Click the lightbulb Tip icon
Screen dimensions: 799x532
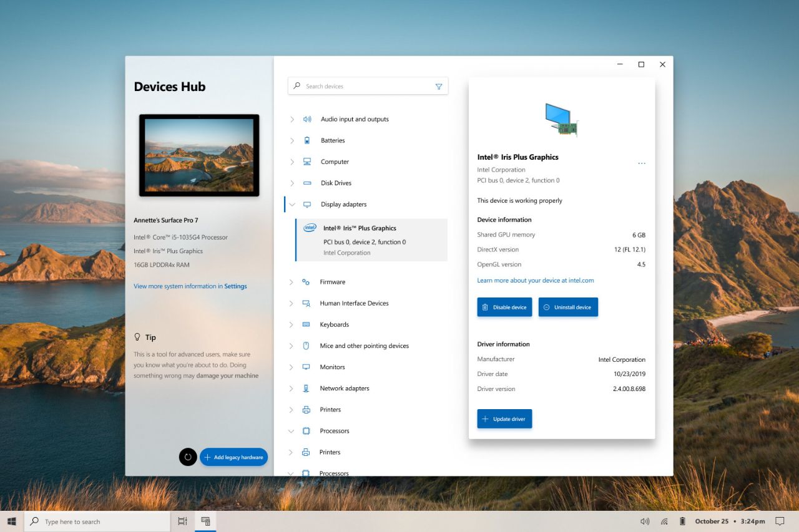[137, 337]
